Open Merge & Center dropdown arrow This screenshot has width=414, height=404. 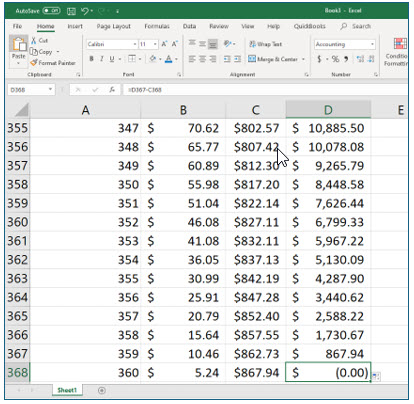click(x=303, y=59)
